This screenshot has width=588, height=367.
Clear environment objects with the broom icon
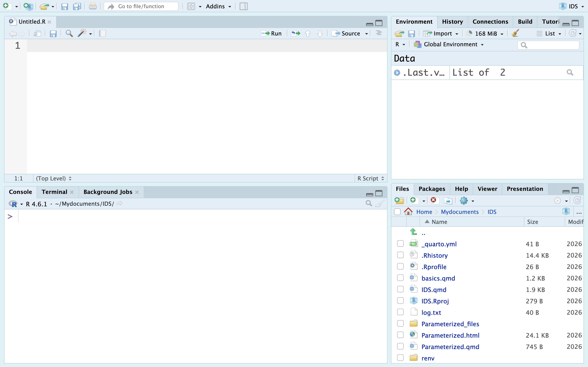[x=515, y=33]
